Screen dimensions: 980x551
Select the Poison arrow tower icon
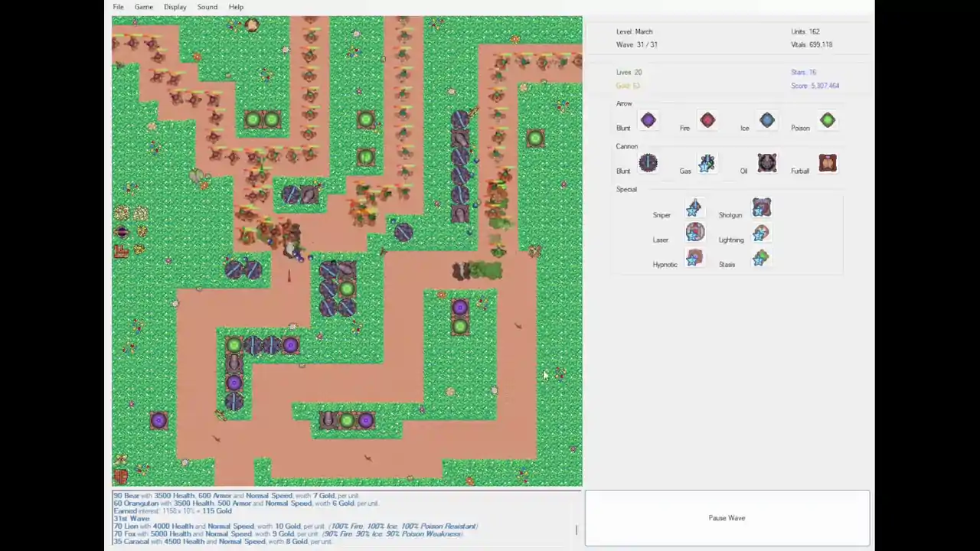[828, 120]
